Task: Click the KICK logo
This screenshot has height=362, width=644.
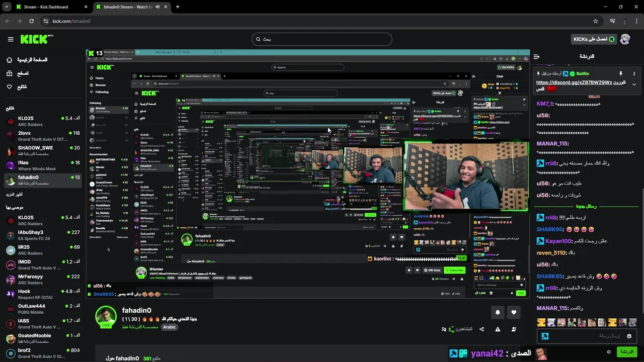Action: pyautogui.click(x=36, y=39)
